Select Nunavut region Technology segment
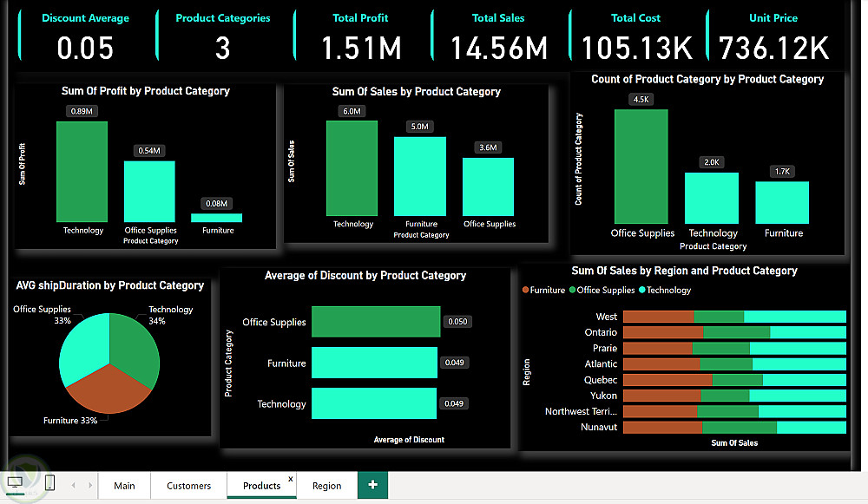Image resolution: width=868 pixels, height=504 pixels. (811, 427)
